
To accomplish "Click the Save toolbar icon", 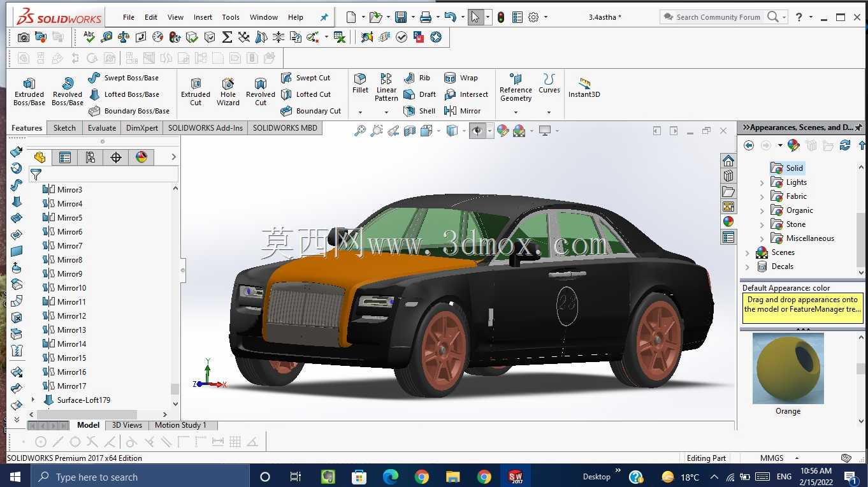I will click(x=401, y=17).
